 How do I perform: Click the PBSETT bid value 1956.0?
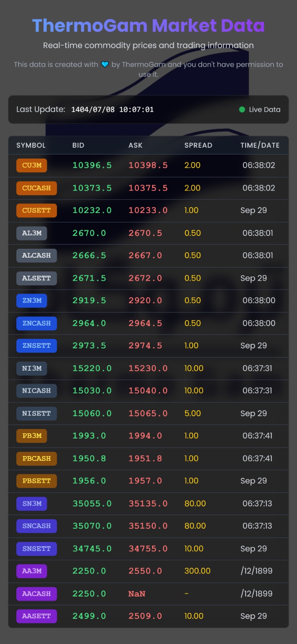[89, 481]
